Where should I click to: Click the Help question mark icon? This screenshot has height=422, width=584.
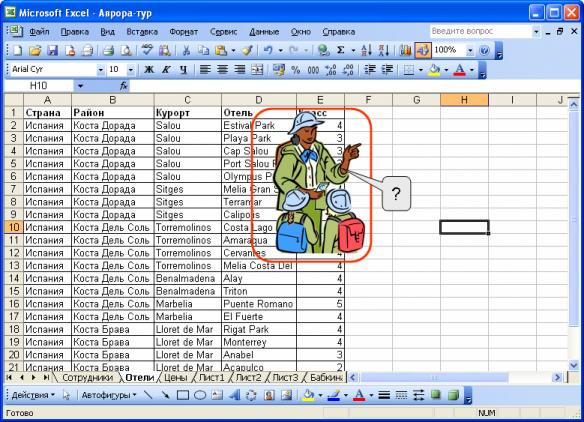[484, 50]
